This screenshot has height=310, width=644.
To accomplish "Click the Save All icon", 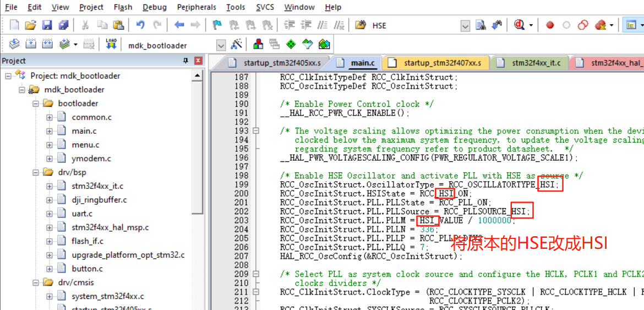I will click(x=63, y=25).
